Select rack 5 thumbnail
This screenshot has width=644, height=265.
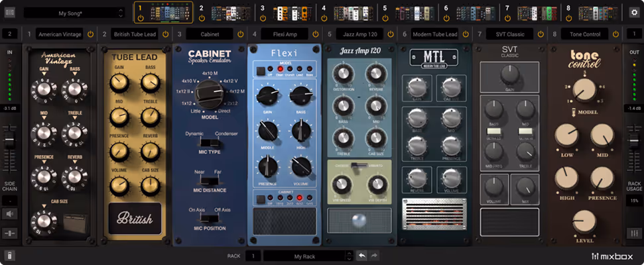tap(415, 13)
